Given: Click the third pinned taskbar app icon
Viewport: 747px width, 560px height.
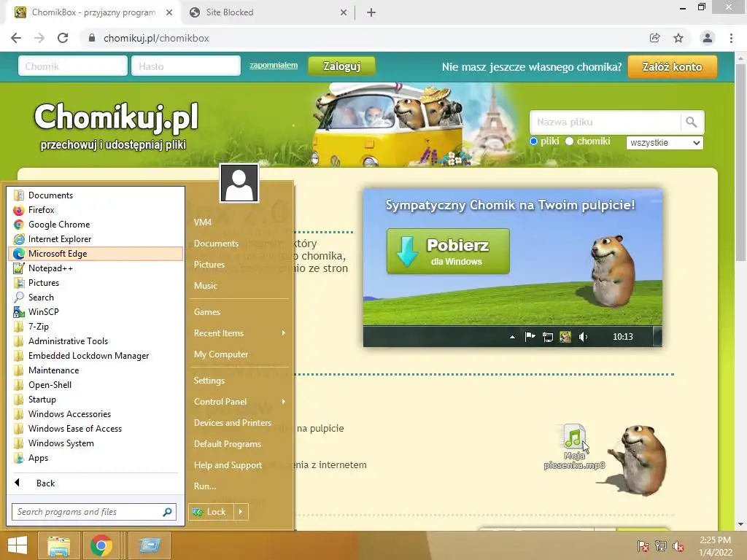Looking at the screenshot, I should [149, 545].
